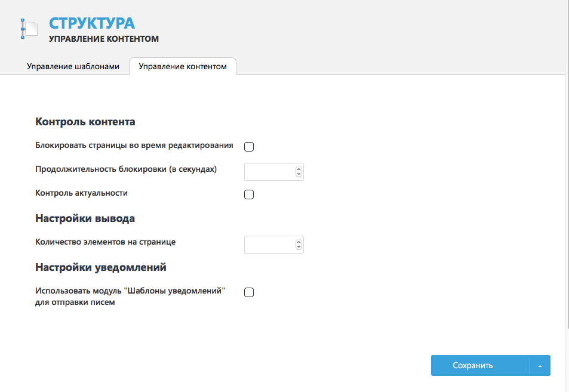Increase the lock duration with up arrow

299,169
